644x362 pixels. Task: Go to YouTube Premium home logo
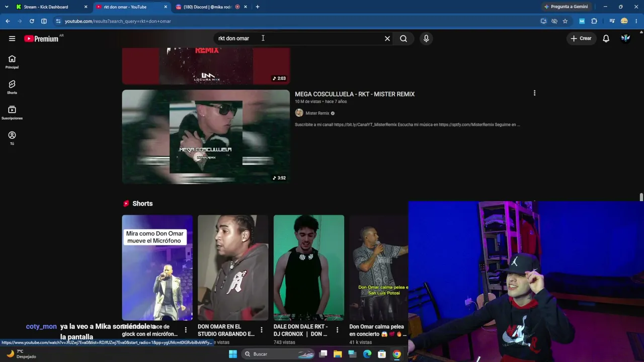(x=41, y=39)
